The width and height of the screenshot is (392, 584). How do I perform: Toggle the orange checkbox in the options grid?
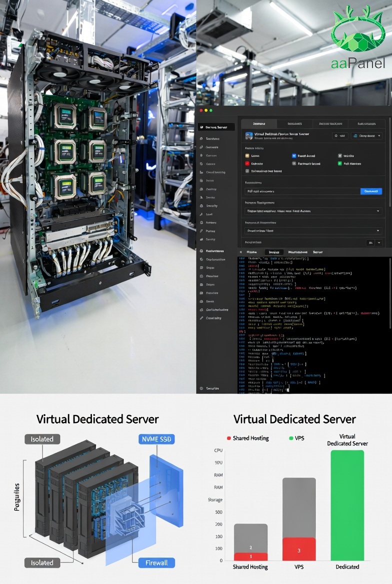tap(247, 155)
